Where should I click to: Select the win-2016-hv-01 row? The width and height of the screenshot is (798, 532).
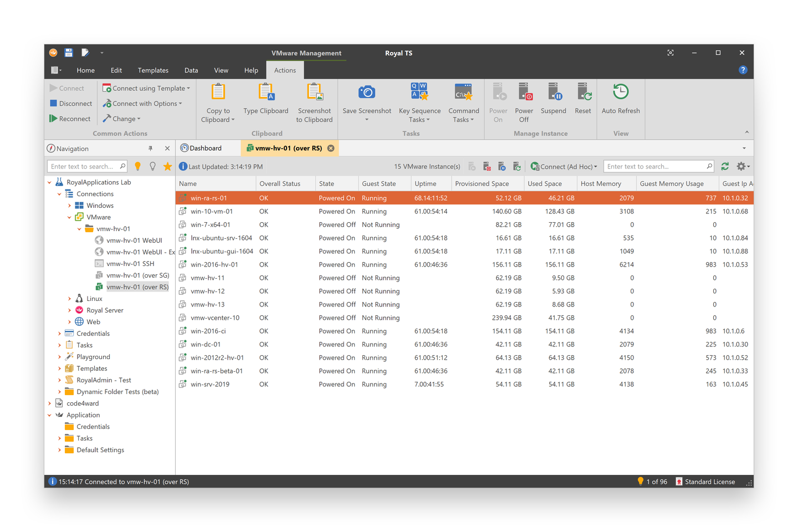pyautogui.click(x=214, y=265)
